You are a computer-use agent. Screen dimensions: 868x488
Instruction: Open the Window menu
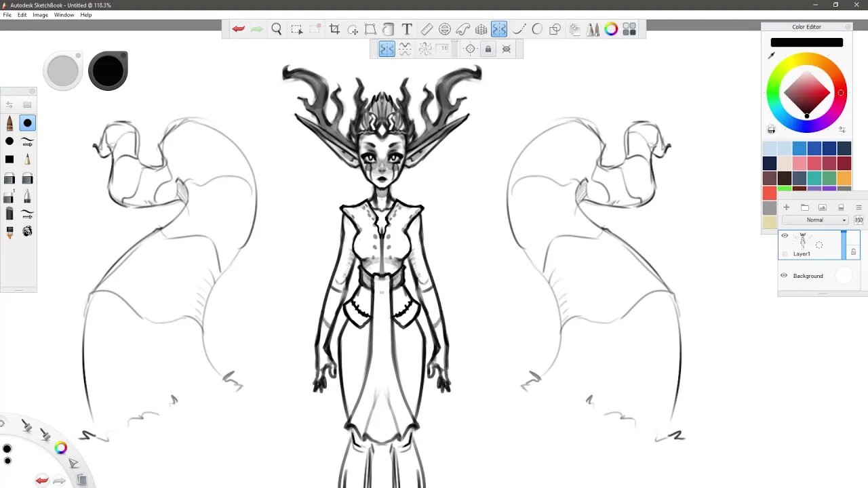64,15
